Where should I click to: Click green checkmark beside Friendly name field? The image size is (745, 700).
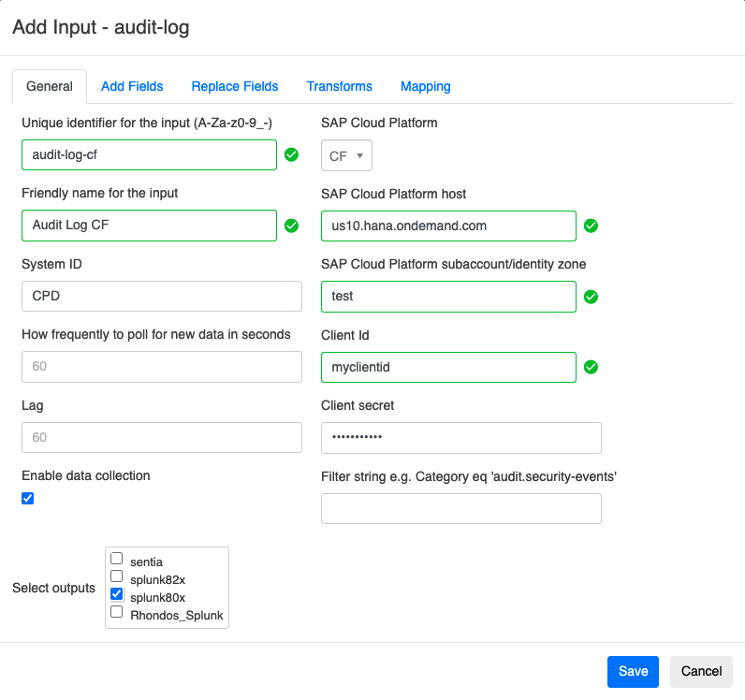tap(291, 226)
